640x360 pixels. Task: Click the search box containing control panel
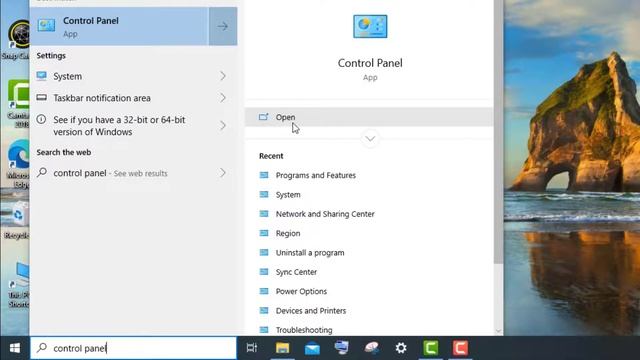pyautogui.click(x=133, y=348)
